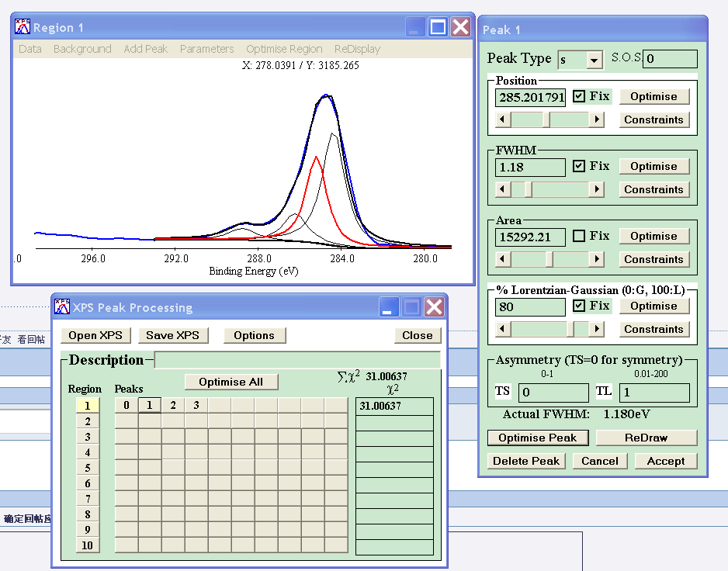Click the ReDraw button
728x571 pixels.
pos(647,438)
